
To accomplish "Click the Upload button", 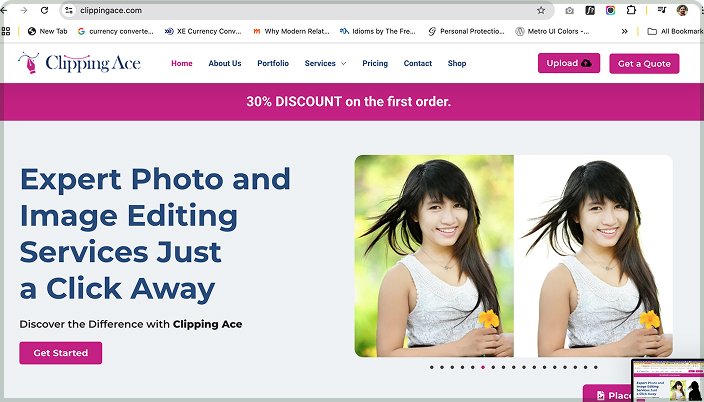I will [x=569, y=63].
